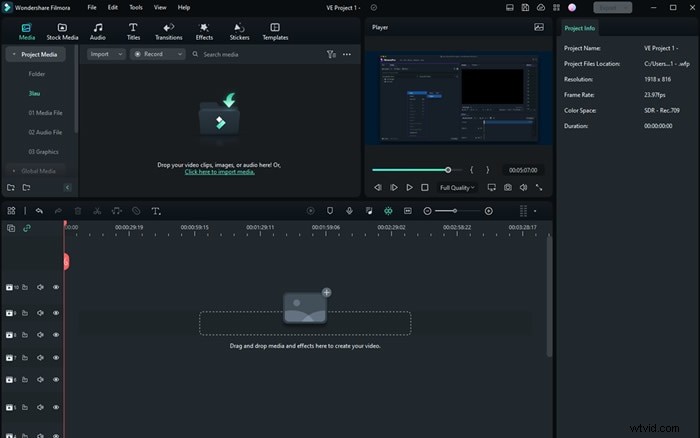Image resolution: width=700 pixels, height=438 pixels.
Task: Toggle the green timeline snapping button
Action: click(x=388, y=211)
